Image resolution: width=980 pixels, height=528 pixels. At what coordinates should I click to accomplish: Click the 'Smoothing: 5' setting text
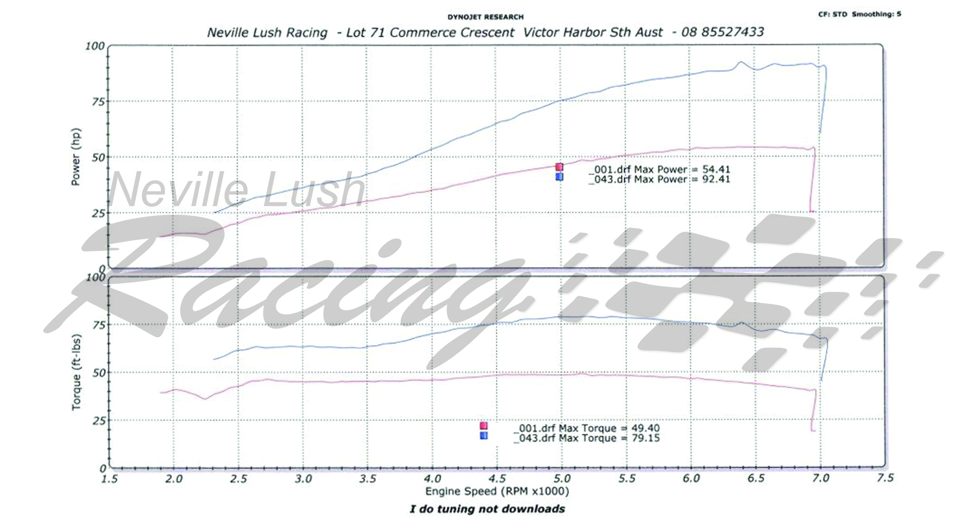click(876, 14)
